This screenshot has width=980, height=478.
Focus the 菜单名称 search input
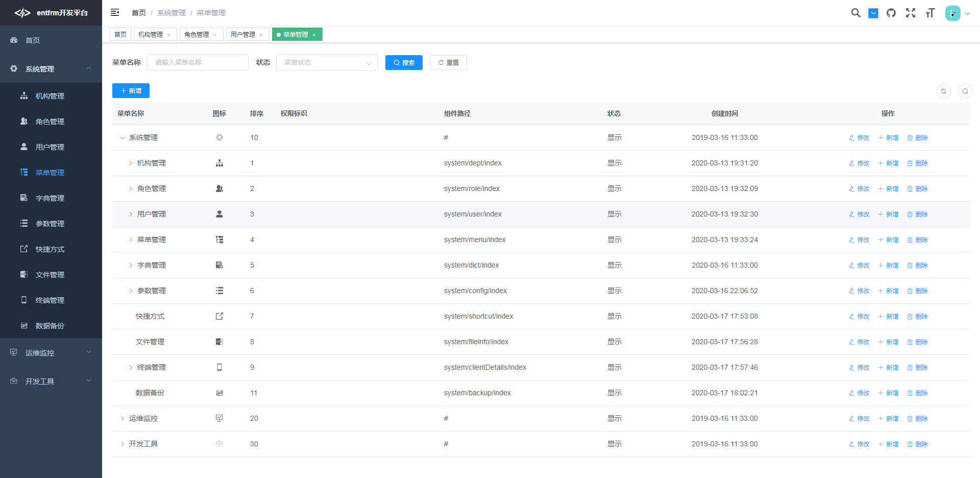point(198,62)
